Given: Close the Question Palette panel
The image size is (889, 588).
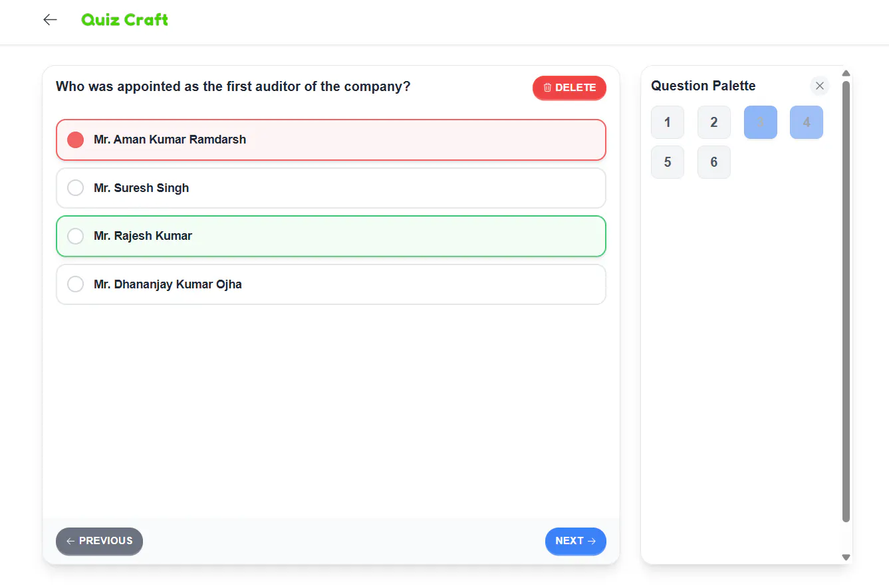Looking at the screenshot, I should [x=820, y=86].
